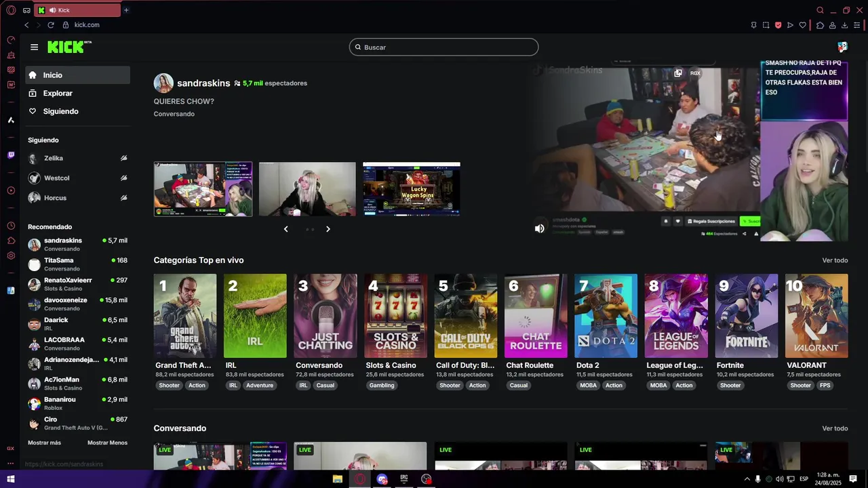Open Easy Setup sliders icon
Viewport: 868px width, 488px height.
(859, 25)
